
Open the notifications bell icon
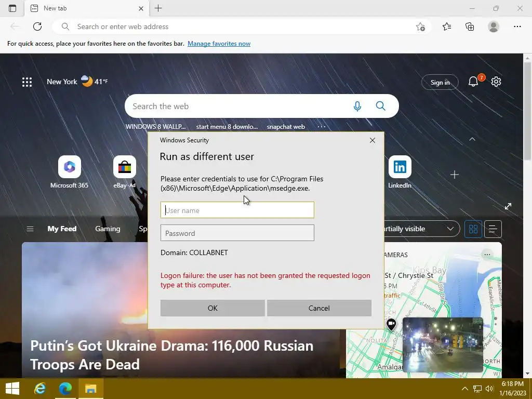(x=473, y=82)
